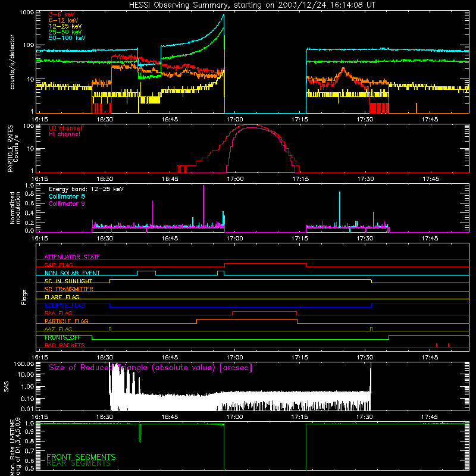Click the PARTICLE RATES Counts/s axis label
Screen dimensions: 476x476
12,149
